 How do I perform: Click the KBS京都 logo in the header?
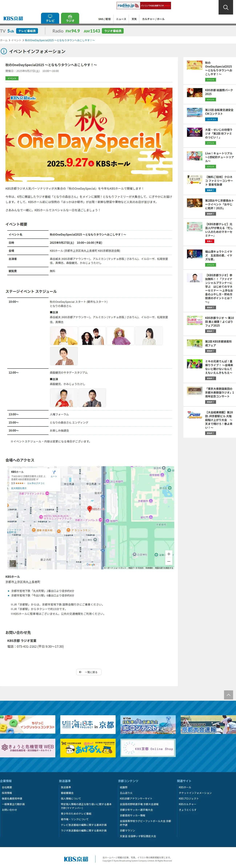(x=13, y=19)
